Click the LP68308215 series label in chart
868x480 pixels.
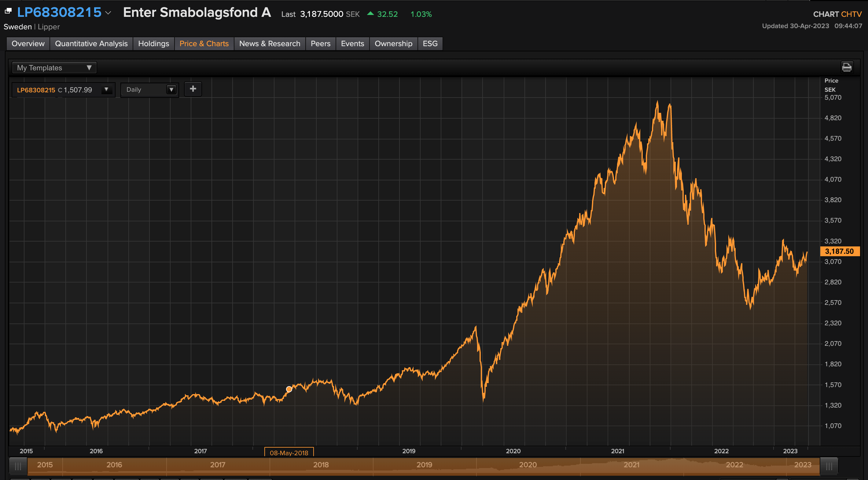pyautogui.click(x=36, y=90)
